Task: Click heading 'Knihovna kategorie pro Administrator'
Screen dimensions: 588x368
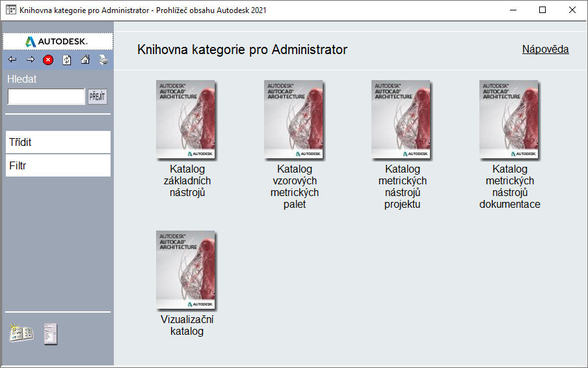Action: [x=242, y=50]
